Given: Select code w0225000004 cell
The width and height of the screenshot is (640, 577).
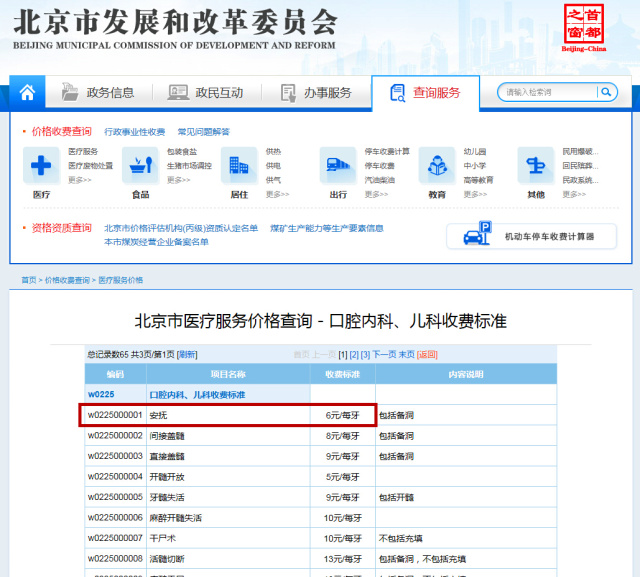Looking at the screenshot, I should click(x=115, y=477).
